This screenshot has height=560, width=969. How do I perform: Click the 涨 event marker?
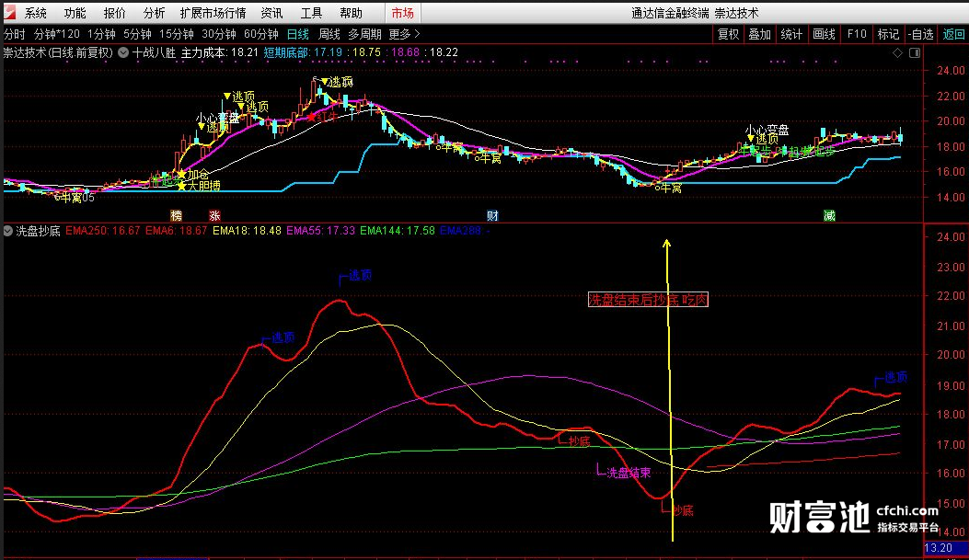214,215
